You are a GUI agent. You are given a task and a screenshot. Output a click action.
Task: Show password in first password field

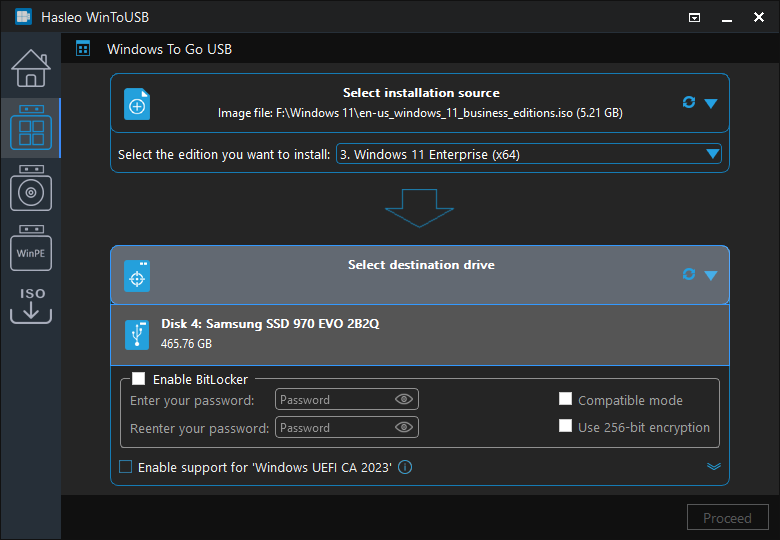point(403,399)
